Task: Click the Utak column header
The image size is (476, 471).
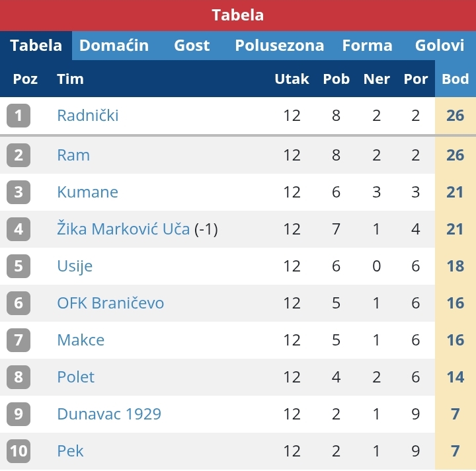Action: click(x=292, y=79)
